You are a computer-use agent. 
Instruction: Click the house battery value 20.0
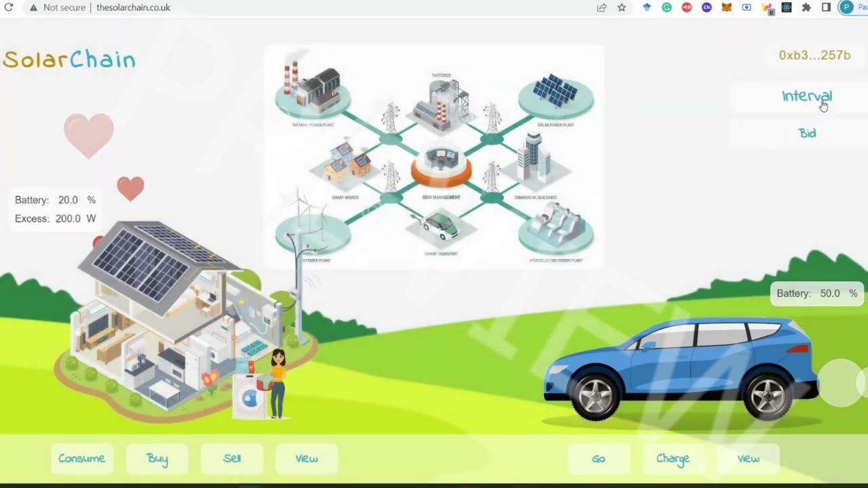(x=68, y=200)
